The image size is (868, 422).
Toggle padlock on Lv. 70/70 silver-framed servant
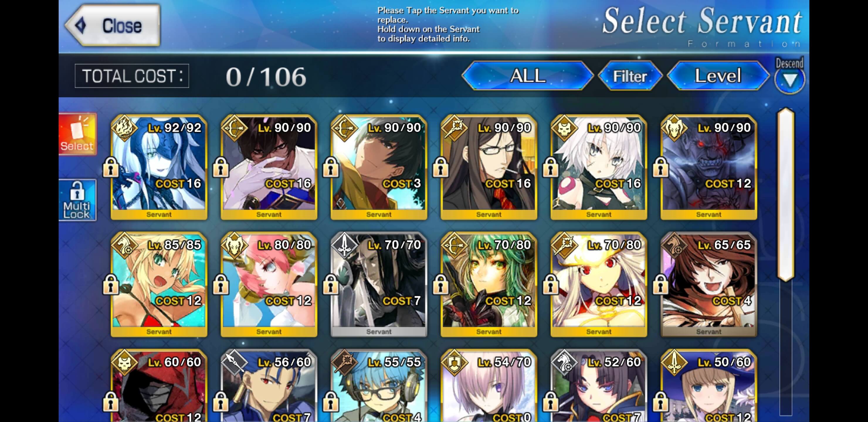[330, 284]
